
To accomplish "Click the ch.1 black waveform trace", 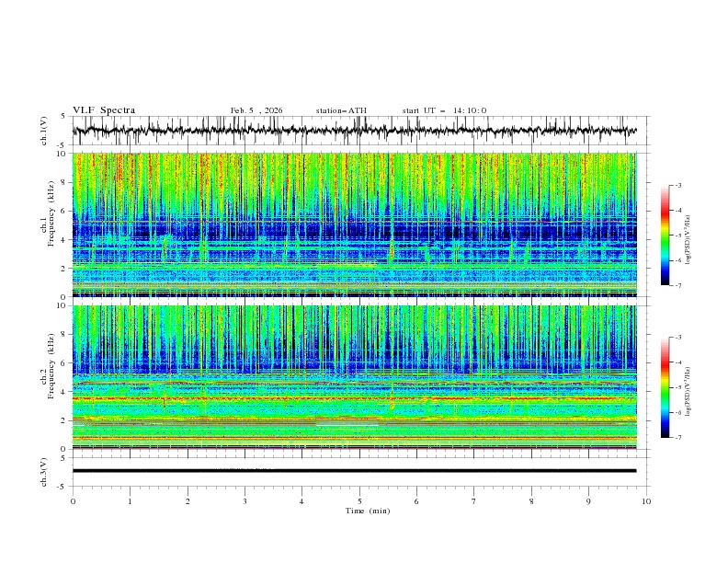I will pyautogui.click(x=354, y=131).
